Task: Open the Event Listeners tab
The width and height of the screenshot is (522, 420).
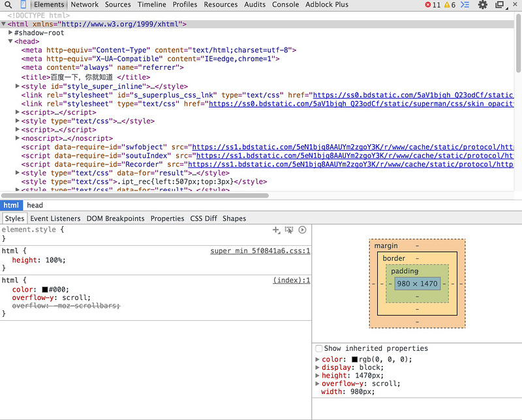Action: [x=55, y=218]
